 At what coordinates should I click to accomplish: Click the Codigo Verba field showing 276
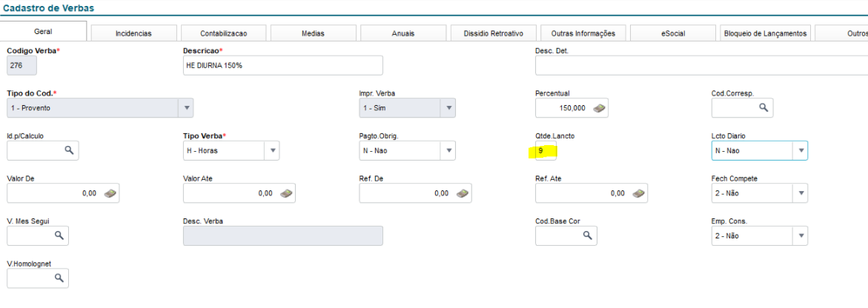coord(21,65)
